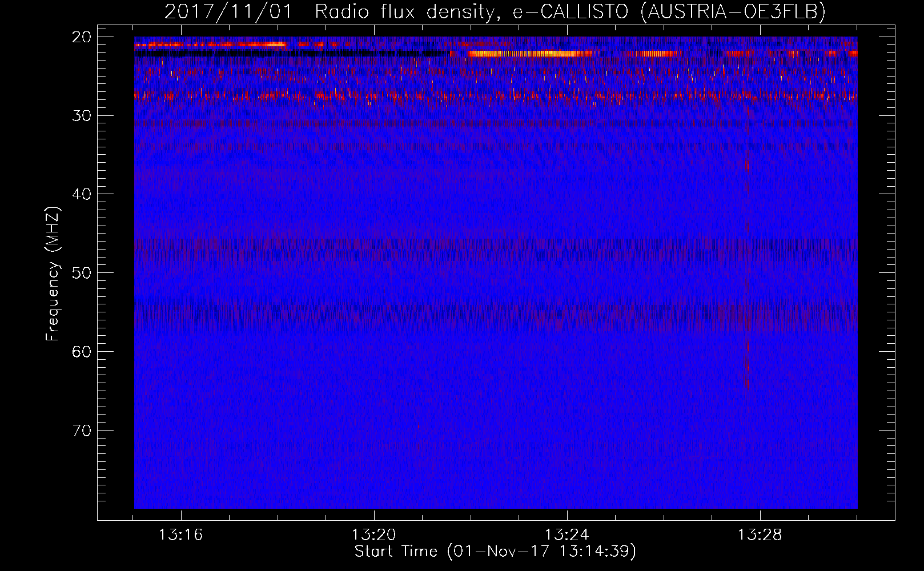Click the 60 MHz frequency tick label
The width and height of the screenshot is (924, 571).
tap(82, 351)
